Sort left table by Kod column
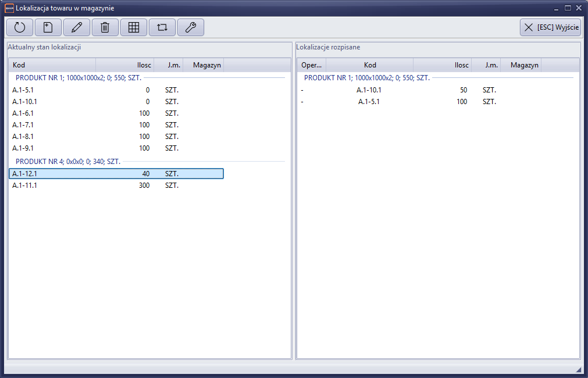Screen dimensions: 588x378 coord(52,65)
